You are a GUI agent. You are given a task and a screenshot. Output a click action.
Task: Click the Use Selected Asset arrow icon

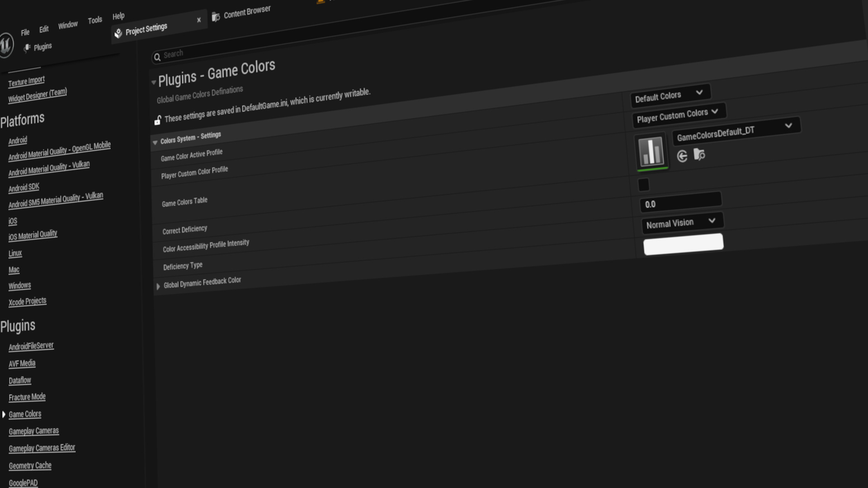point(681,156)
